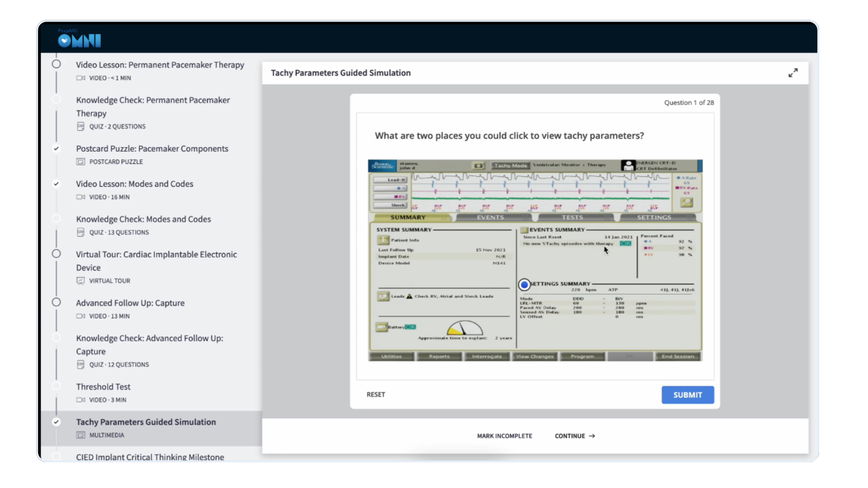The image size is (868, 488).
Task: Switch to the SETTINGS tab
Action: point(654,217)
